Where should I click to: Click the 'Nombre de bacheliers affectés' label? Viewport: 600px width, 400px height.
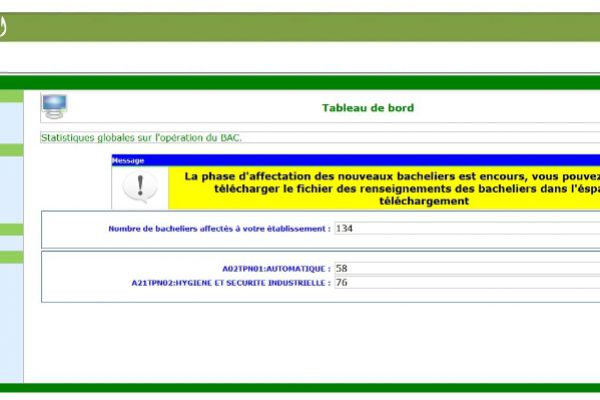tap(218, 229)
